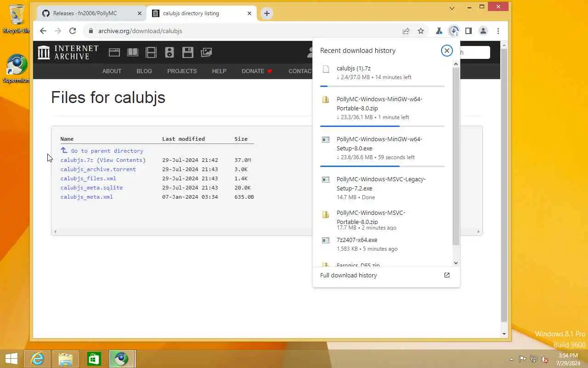Open the BLOG menu item
Screen dimensions: 588x368
[x=144, y=71]
